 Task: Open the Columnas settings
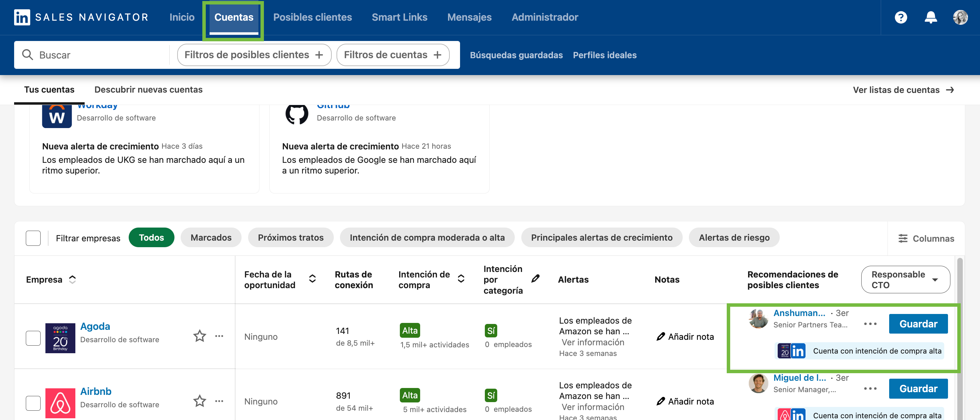(926, 238)
